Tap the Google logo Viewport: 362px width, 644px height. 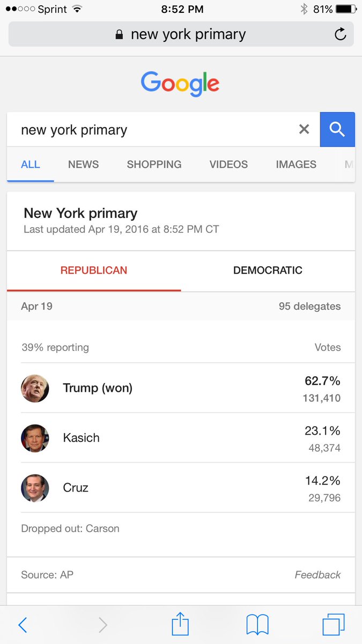pyautogui.click(x=180, y=84)
